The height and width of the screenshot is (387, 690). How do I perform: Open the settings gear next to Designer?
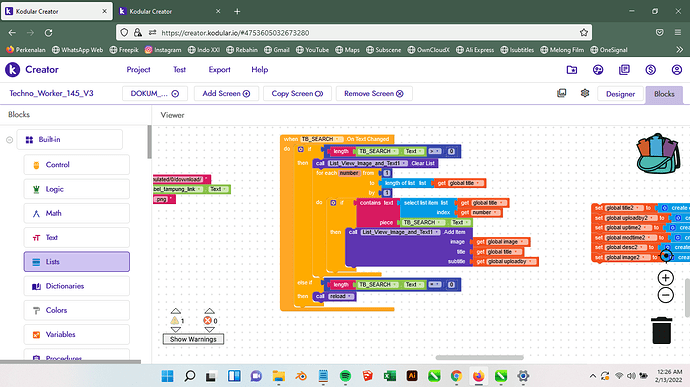coord(584,93)
